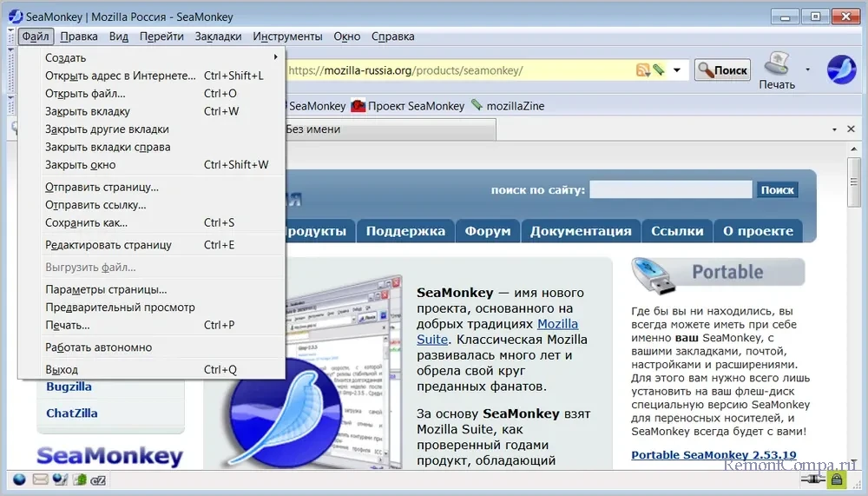Open Composer icon in status bar
Image resolution: width=868 pixels, height=496 pixels.
(60, 479)
